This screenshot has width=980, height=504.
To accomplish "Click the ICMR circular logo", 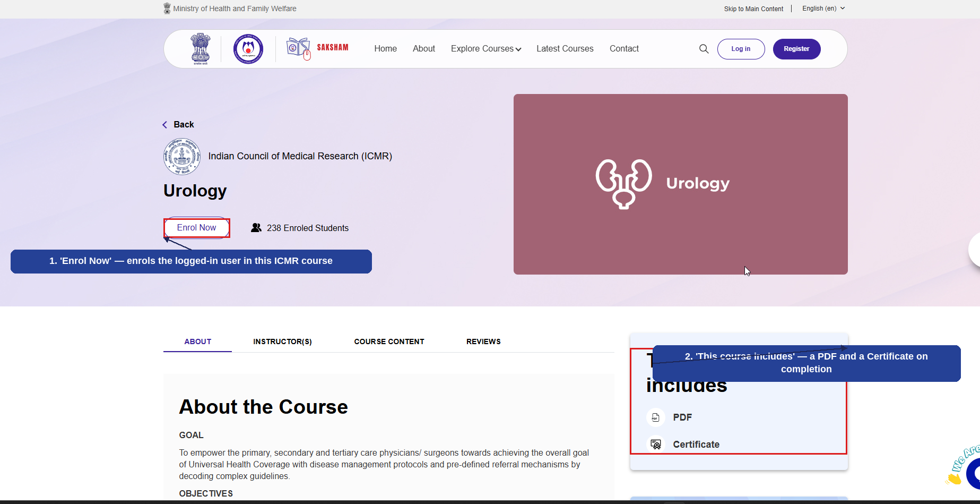I will pos(182,157).
